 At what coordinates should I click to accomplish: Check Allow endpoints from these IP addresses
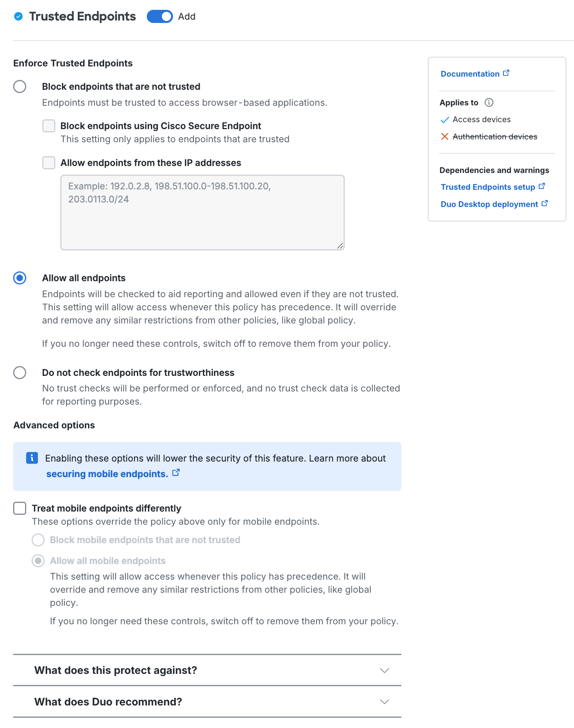click(48, 163)
